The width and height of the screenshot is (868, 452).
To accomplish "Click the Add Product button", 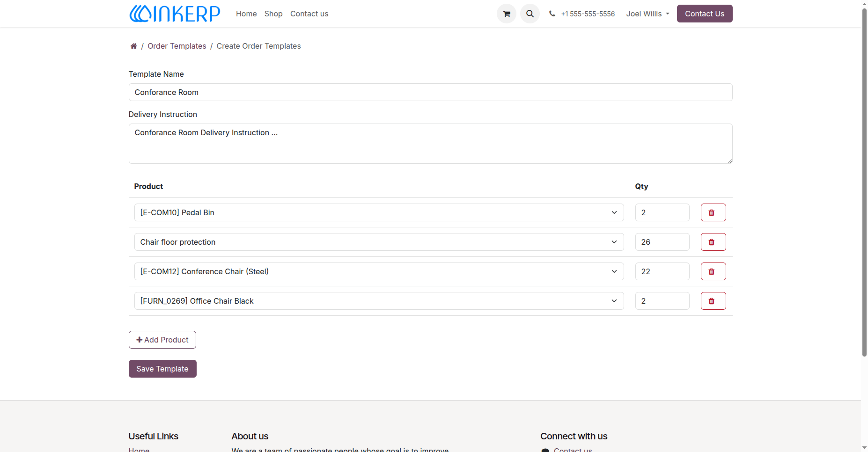I will tap(162, 340).
